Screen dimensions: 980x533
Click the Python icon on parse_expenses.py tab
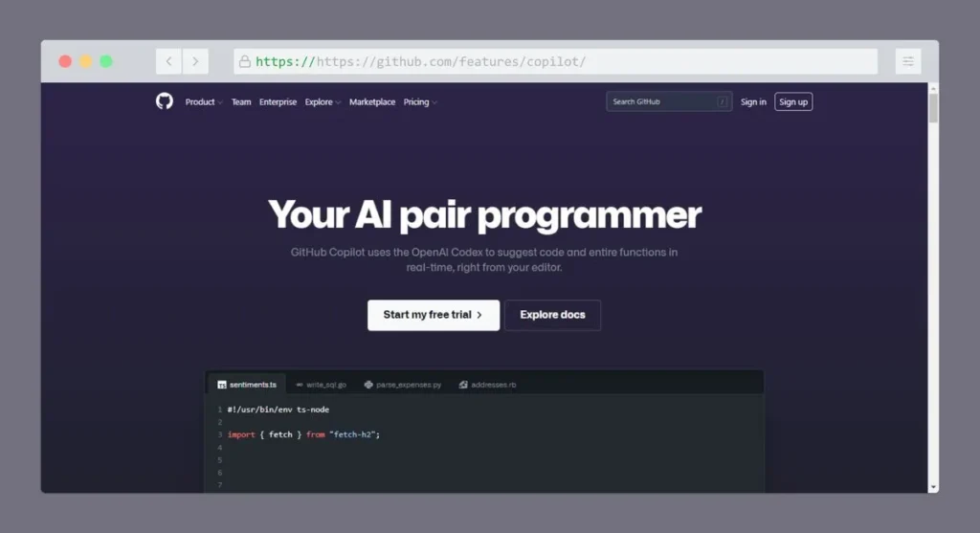point(368,385)
